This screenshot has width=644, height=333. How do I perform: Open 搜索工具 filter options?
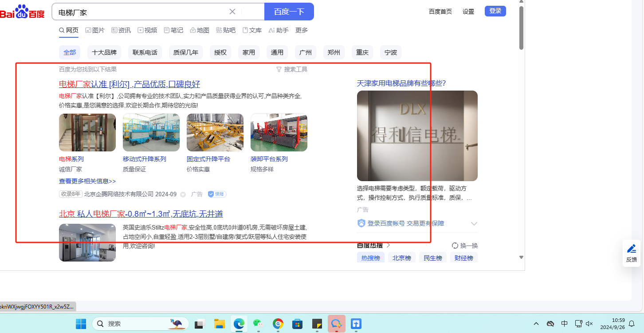[x=292, y=69]
